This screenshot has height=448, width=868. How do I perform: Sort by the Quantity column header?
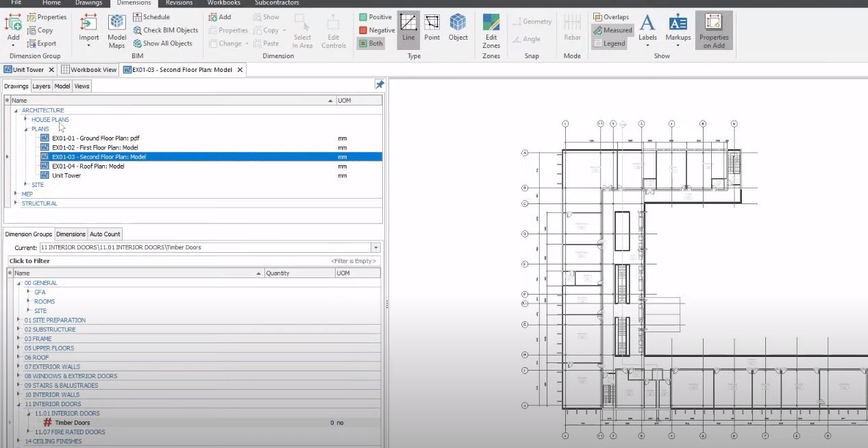click(299, 273)
